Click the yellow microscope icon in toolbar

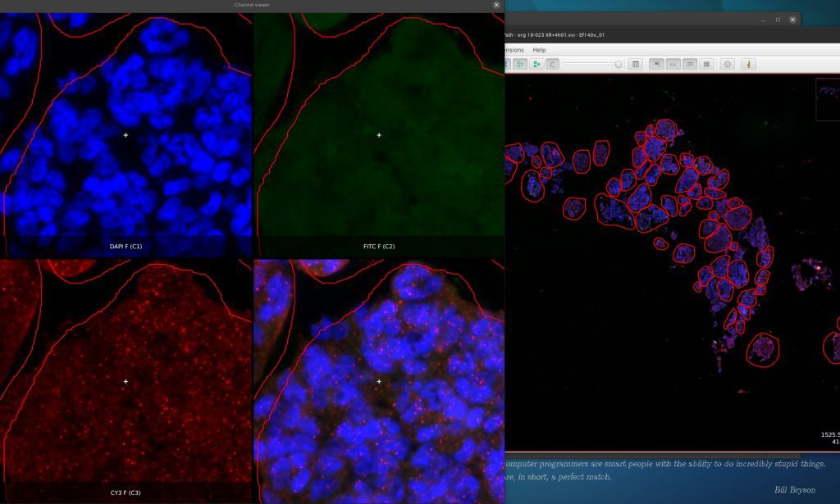tap(748, 64)
